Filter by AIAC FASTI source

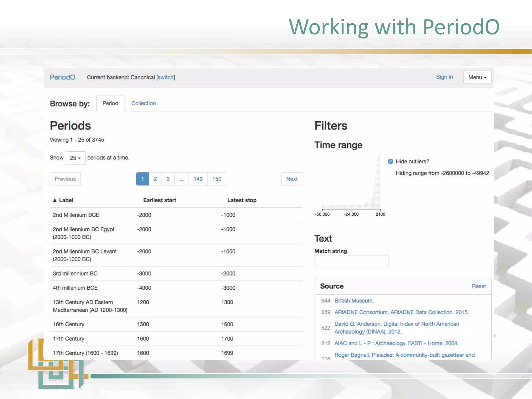(396, 343)
